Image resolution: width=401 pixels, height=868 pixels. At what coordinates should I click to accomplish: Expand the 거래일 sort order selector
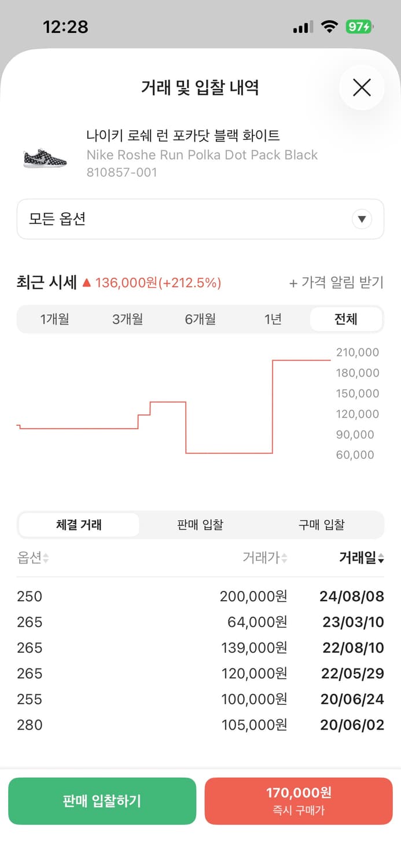(x=381, y=557)
